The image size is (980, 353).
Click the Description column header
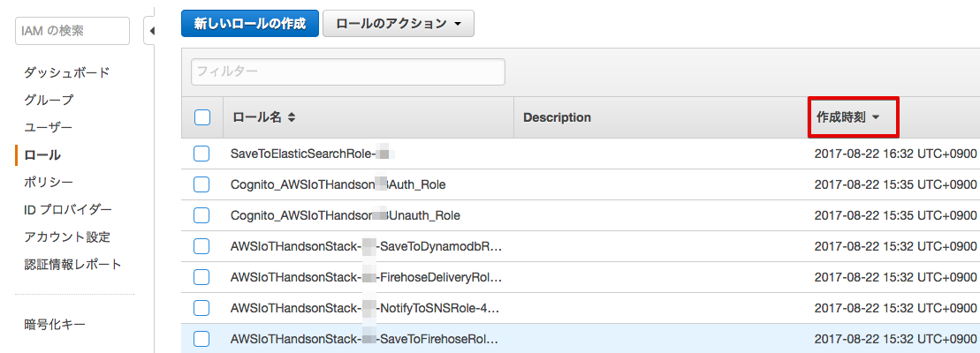[557, 117]
